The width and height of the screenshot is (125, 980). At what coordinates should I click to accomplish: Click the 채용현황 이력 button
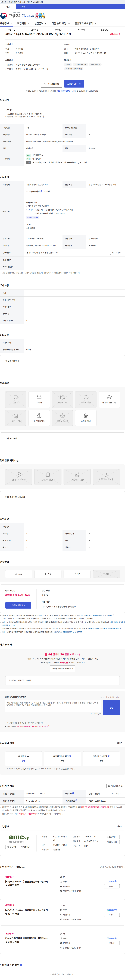point(112,842)
